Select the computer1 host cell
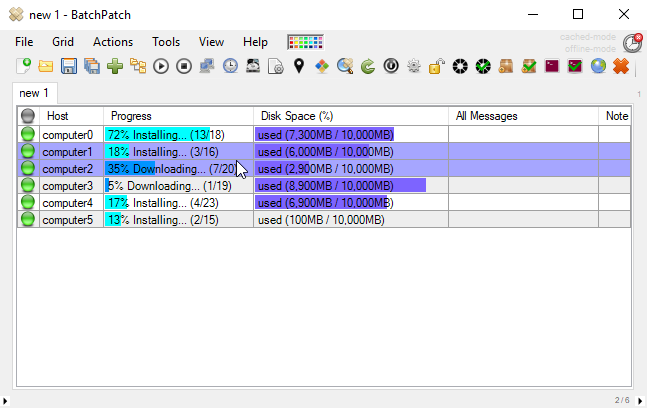Image resolution: width=647 pixels, height=408 pixels. coord(71,152)
